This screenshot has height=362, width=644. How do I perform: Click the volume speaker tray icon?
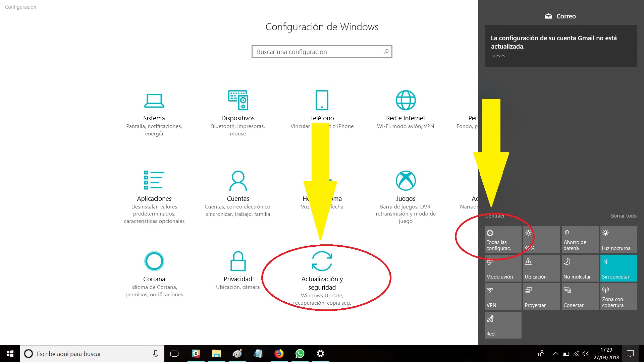586,354
